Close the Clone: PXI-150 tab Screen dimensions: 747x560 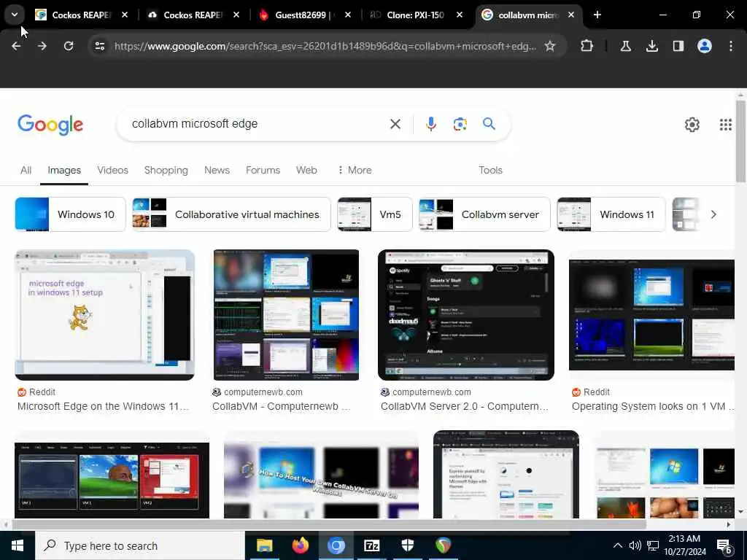click(x=460, y=15)
